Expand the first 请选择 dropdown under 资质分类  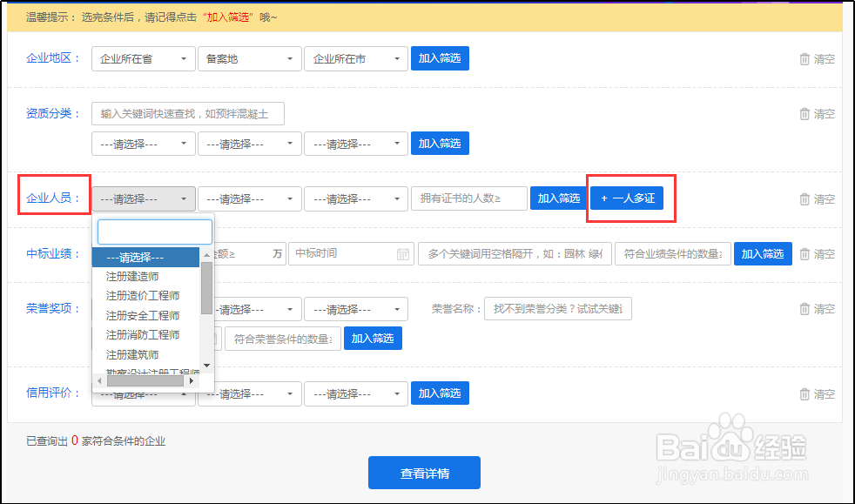143,144
